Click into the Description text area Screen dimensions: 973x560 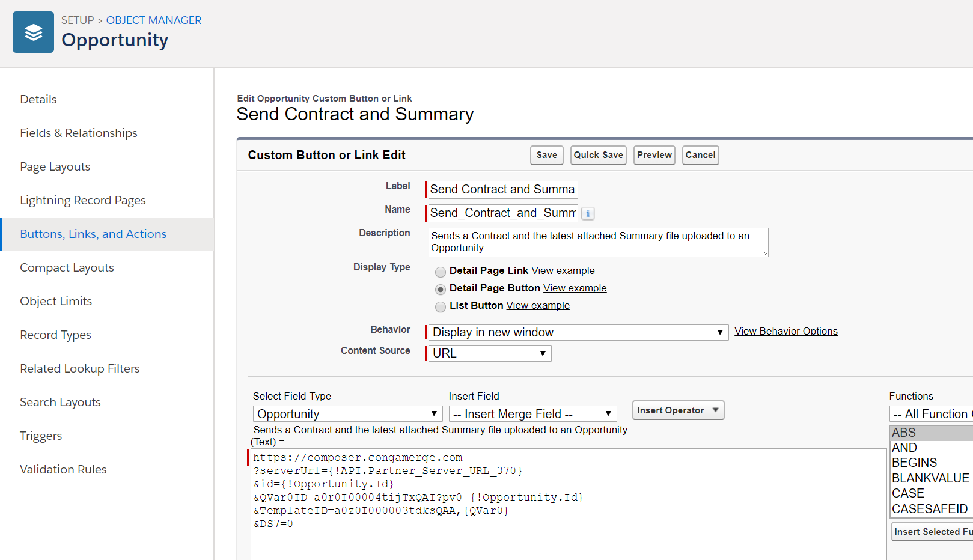(x=597, y=242)
